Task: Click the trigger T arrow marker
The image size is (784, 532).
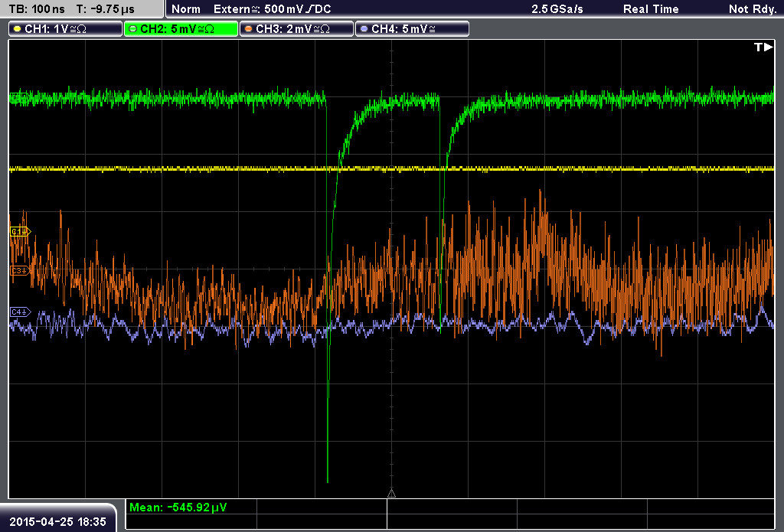Action: pyautogui.click(x=763, y=47)
